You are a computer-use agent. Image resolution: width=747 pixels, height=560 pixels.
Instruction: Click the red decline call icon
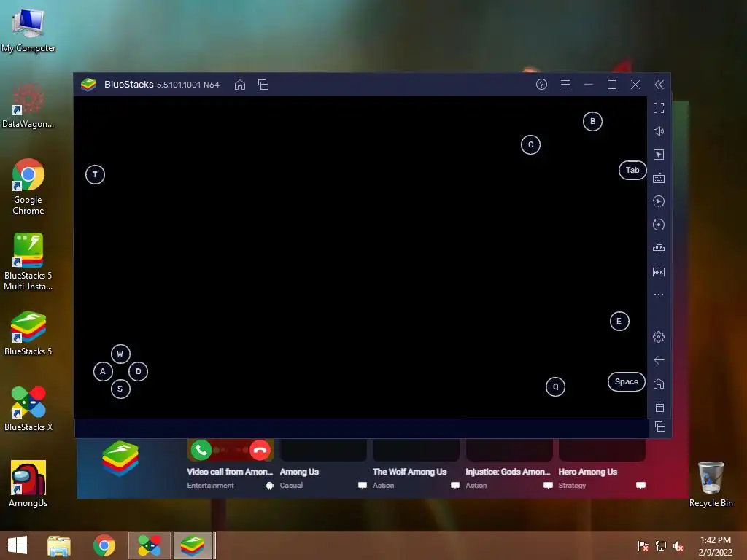pyautogui.click(x=260, y=449)
